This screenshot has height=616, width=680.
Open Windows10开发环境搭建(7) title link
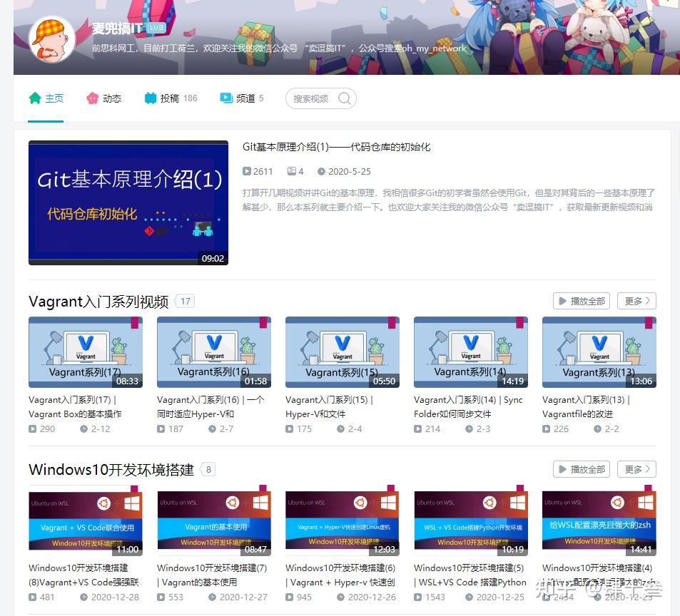coord(212,575)
